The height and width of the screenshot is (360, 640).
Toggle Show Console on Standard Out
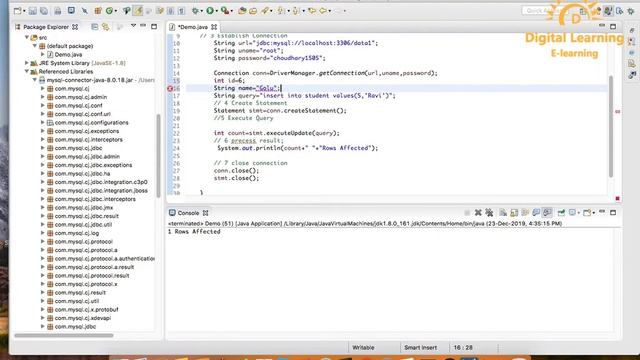(536, 213)
